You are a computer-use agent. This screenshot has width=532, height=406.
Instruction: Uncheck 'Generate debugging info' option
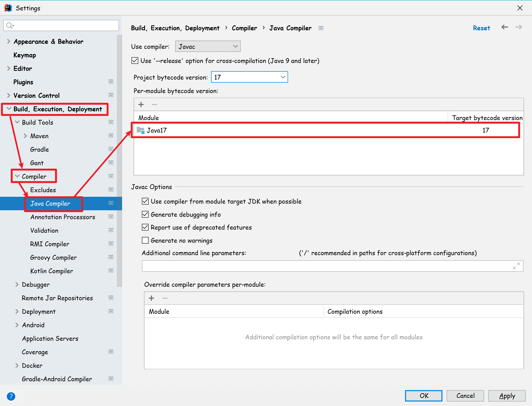pyautogui.click(x=145, y=214)
